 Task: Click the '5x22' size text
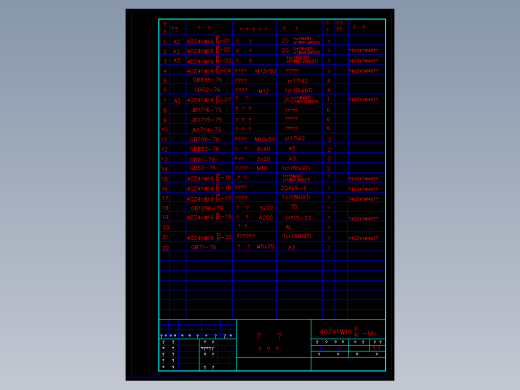pos(266,208)
